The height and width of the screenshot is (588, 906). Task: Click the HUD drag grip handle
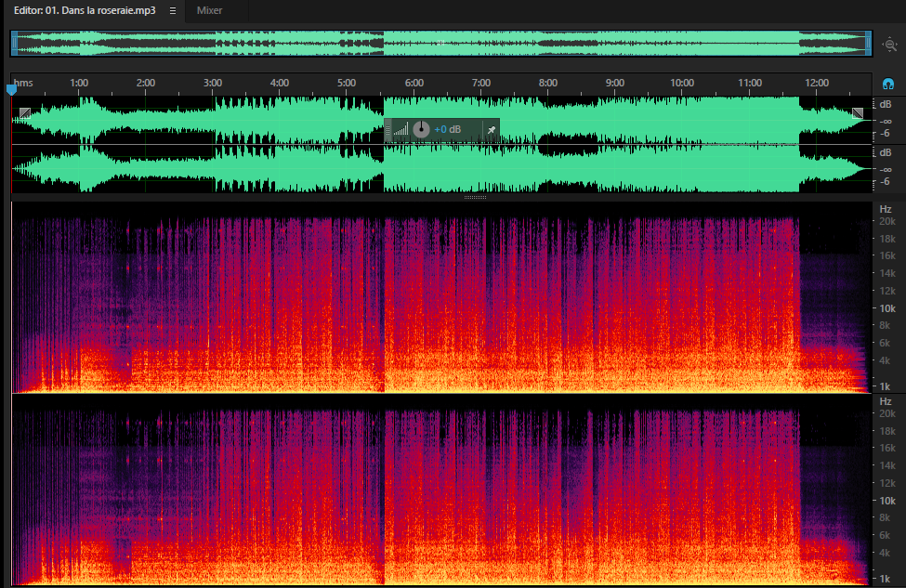[388, 129]
